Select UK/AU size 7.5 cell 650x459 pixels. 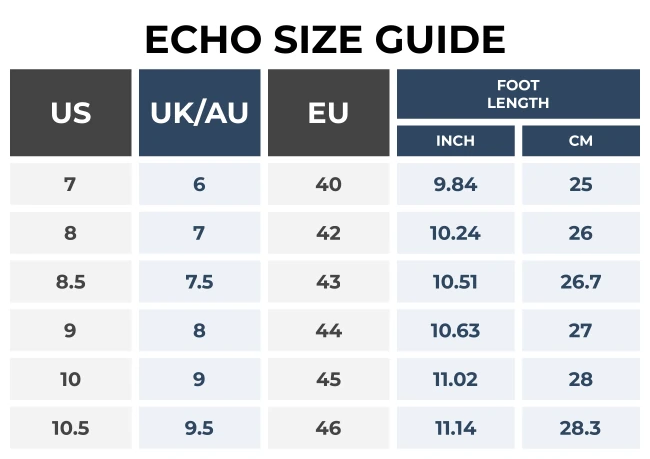coord(199,282)
